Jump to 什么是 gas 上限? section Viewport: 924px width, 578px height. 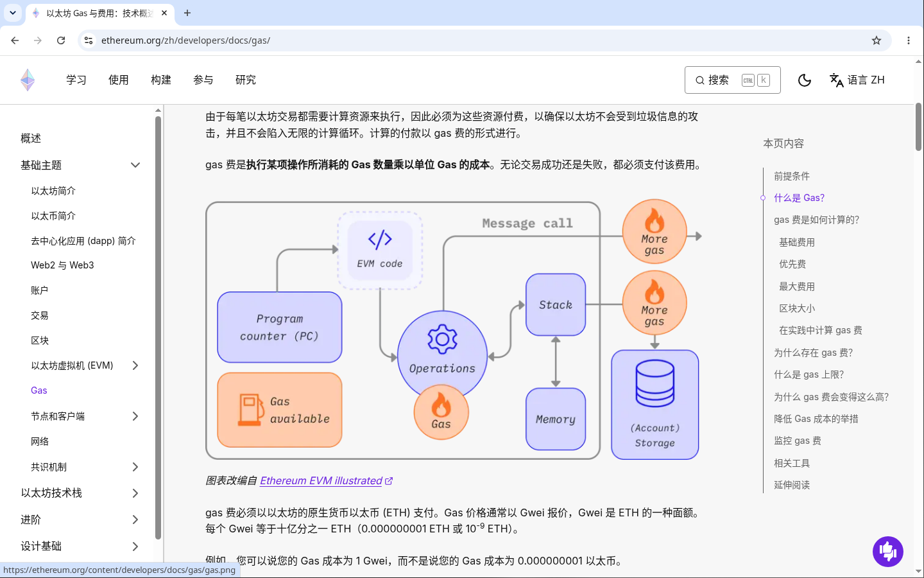click(809, 374)
